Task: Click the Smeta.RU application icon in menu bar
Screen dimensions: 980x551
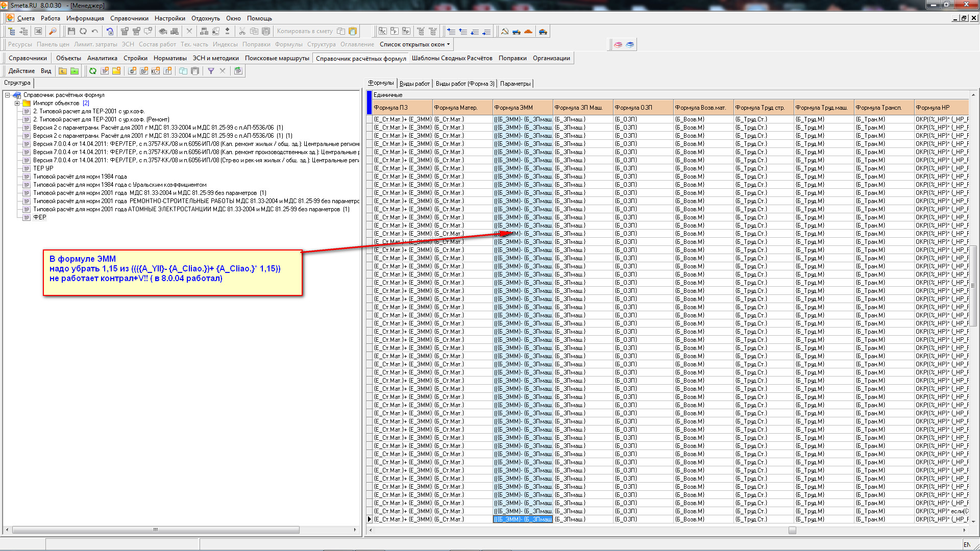Action: [10, 18]
